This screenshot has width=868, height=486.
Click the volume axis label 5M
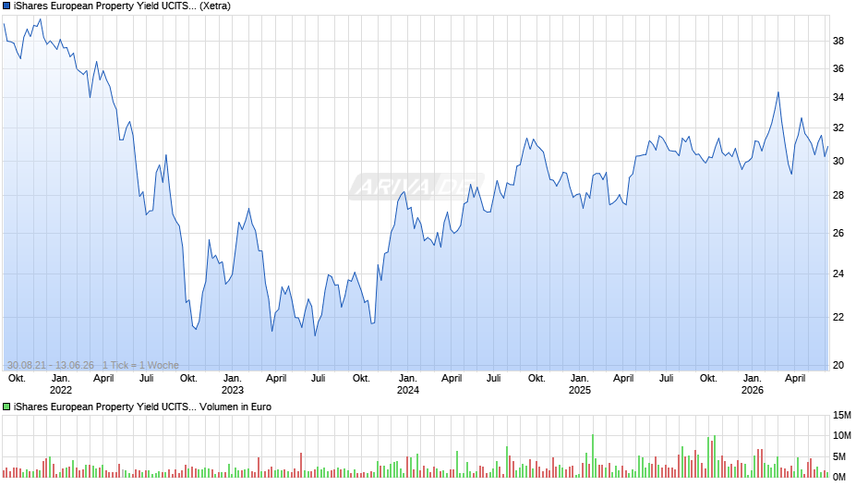coord(839,456)
